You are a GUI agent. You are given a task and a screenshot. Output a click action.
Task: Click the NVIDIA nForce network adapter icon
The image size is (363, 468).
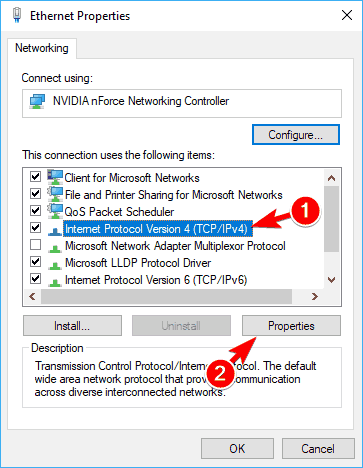37,101
